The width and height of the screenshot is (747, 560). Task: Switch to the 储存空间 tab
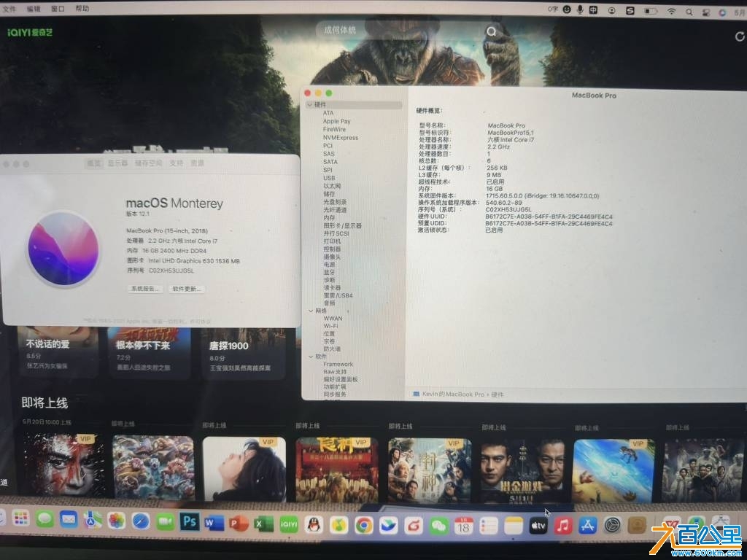(x=148, y=163)
